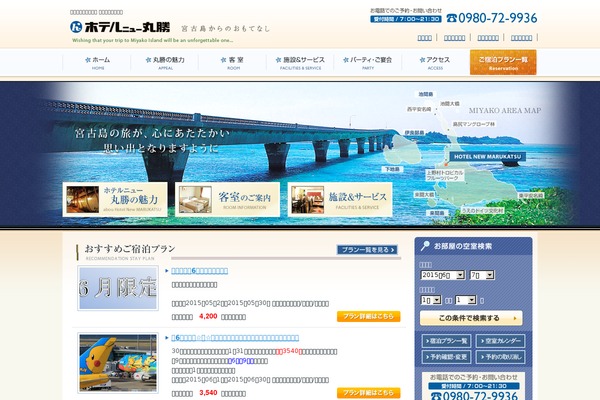This screenshot has width=600, height=400.
Task: Click the ホテルニュー丸勝の魅力 banner card
Action: 115,199
